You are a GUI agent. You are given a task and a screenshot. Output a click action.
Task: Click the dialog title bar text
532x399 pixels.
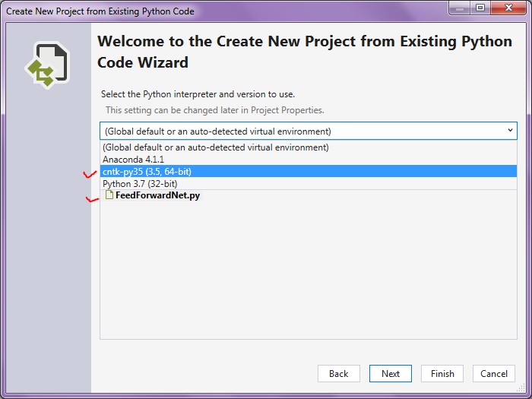[x=100, y=11]
